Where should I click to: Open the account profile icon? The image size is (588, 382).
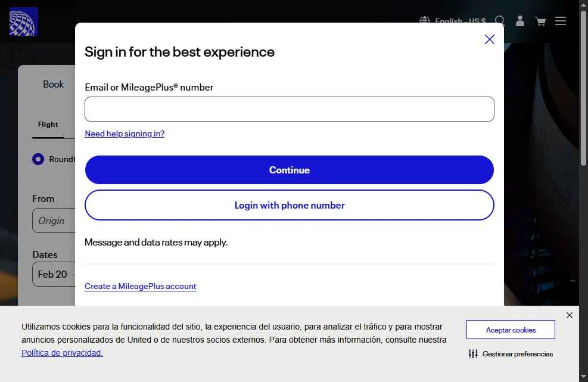coord(519,21)
